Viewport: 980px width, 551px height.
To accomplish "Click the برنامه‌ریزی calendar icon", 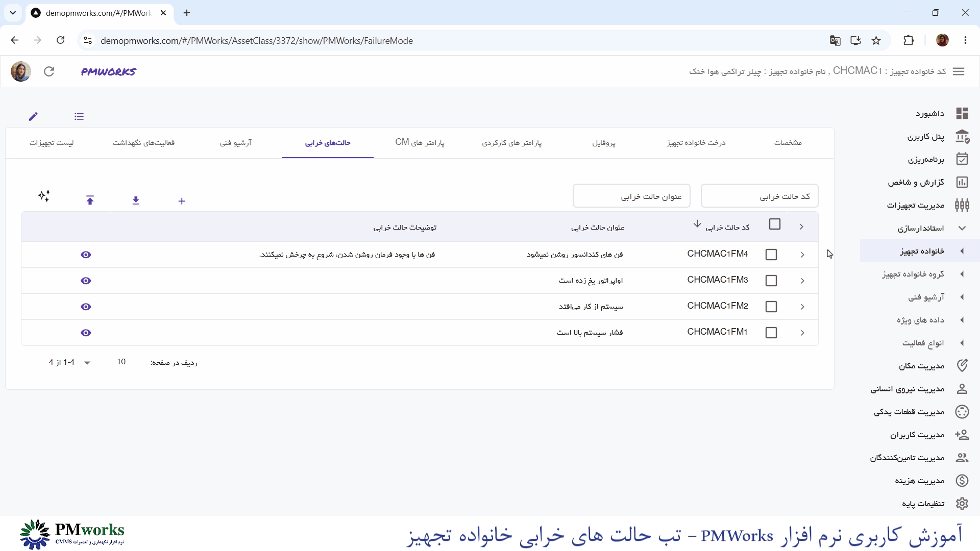I will click(962, 159).
